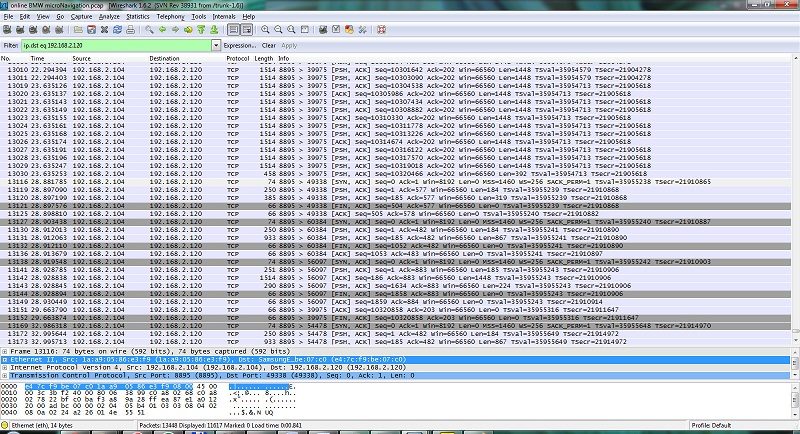Click the hex bytes pane scrollbar

795,399
